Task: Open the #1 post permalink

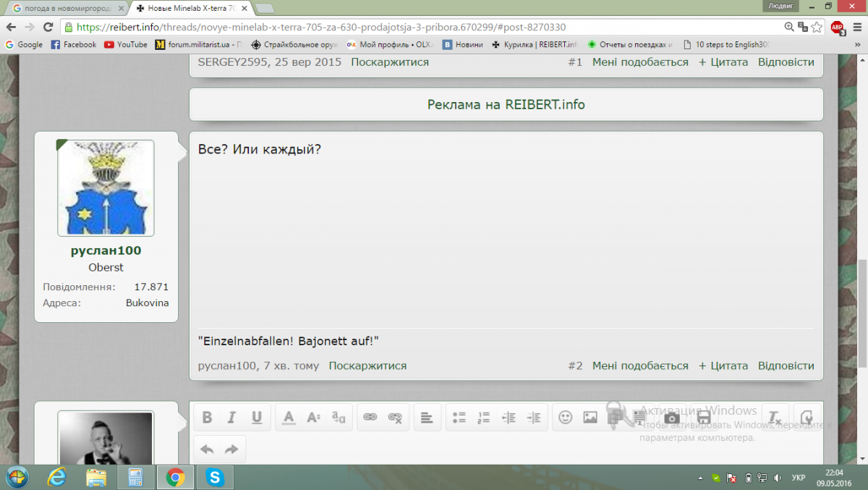Action: pos(575,62)
